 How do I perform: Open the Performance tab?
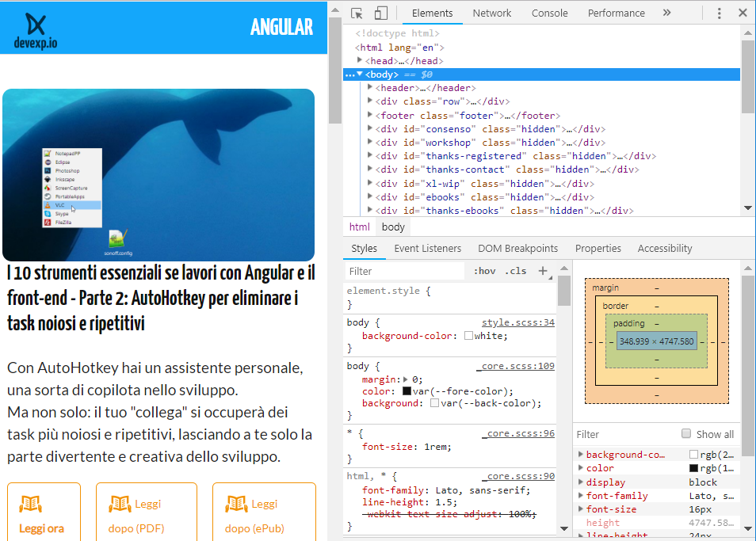[617, 13]
